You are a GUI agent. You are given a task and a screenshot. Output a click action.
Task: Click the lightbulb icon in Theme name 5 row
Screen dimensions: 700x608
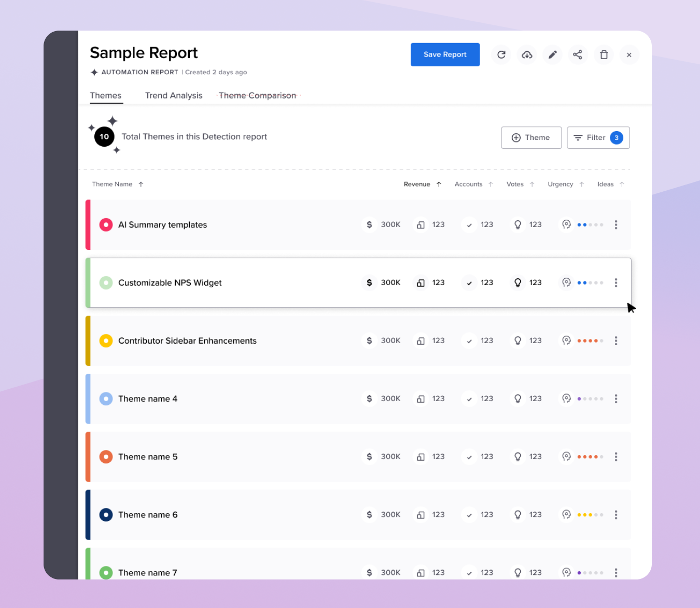point(517,457)
